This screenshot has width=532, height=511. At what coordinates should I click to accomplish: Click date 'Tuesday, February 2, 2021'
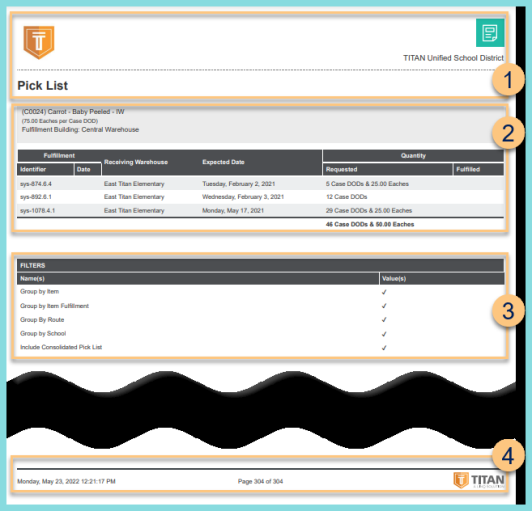point(239,184)
